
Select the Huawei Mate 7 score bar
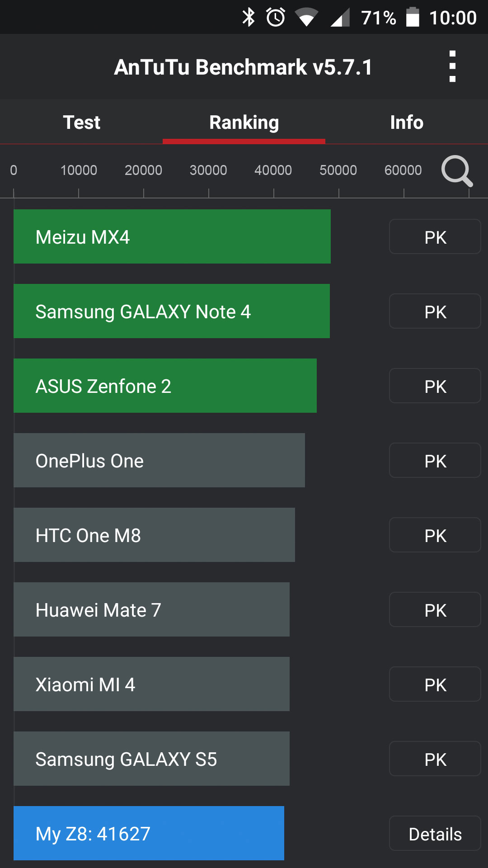(151, 609)
